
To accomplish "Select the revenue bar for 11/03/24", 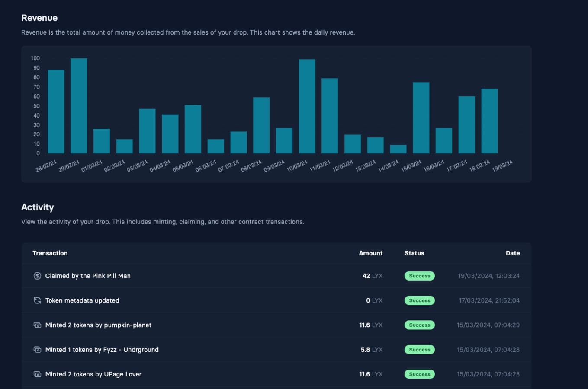I will (330, 116).
